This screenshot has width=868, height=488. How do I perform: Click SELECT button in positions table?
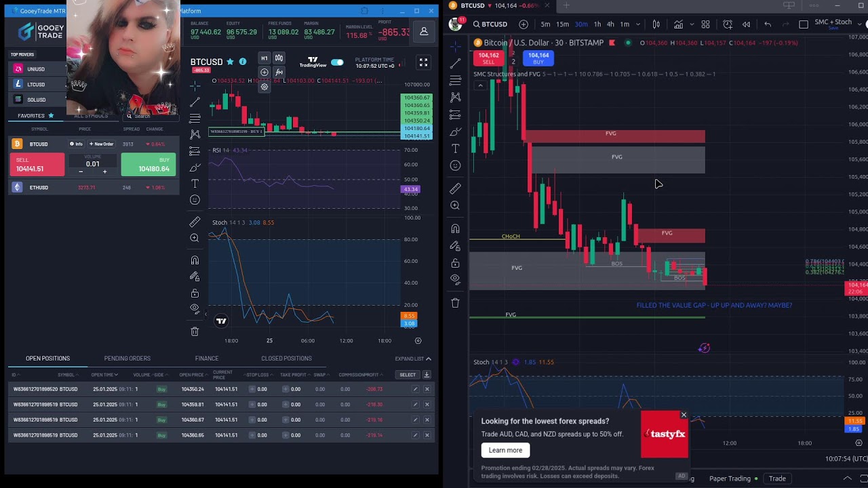click(408, 375)
